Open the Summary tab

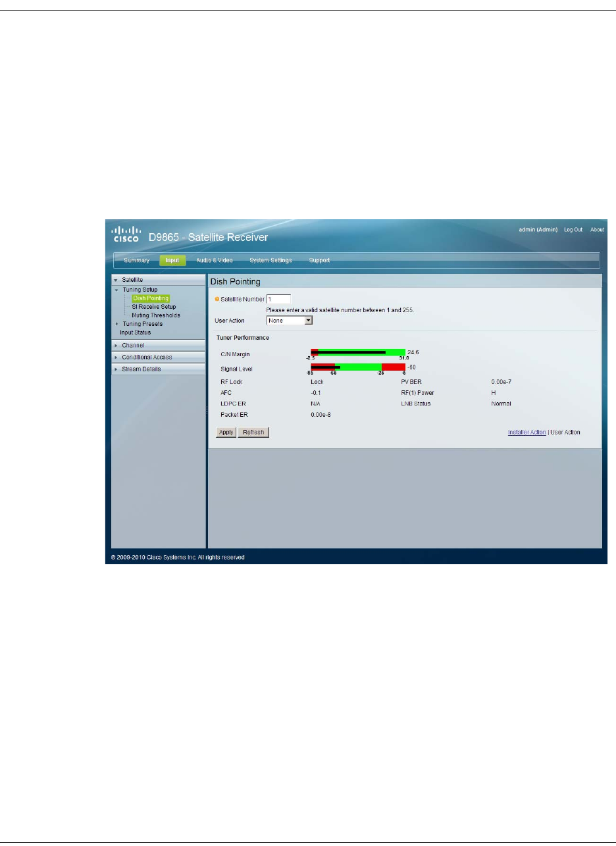[137, 260]
